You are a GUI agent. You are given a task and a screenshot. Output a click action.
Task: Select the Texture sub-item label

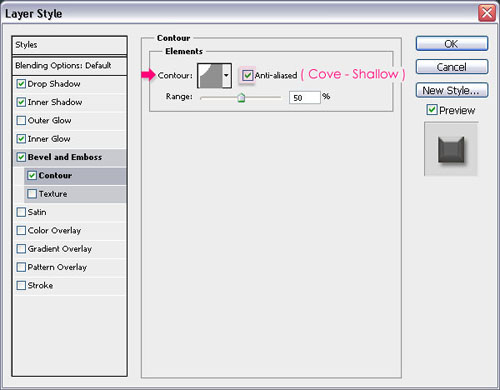point(53,194)
